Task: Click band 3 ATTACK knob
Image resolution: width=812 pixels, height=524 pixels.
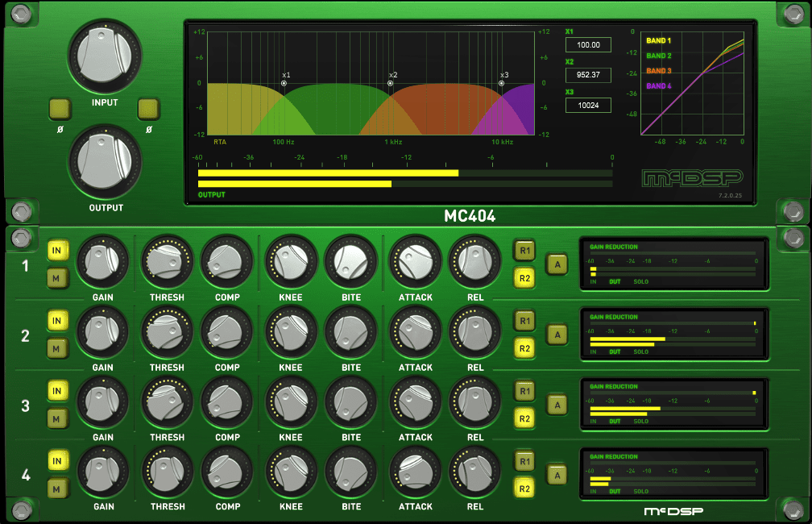Action: point(416,402)
